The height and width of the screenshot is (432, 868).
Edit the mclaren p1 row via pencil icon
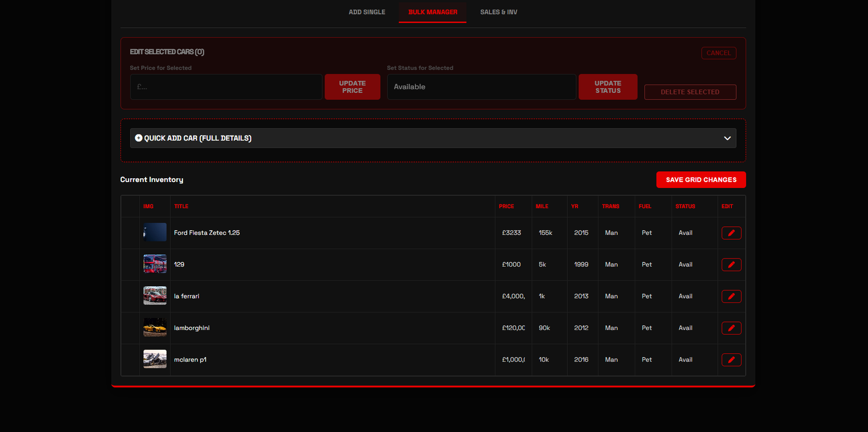tap(731, 360)
